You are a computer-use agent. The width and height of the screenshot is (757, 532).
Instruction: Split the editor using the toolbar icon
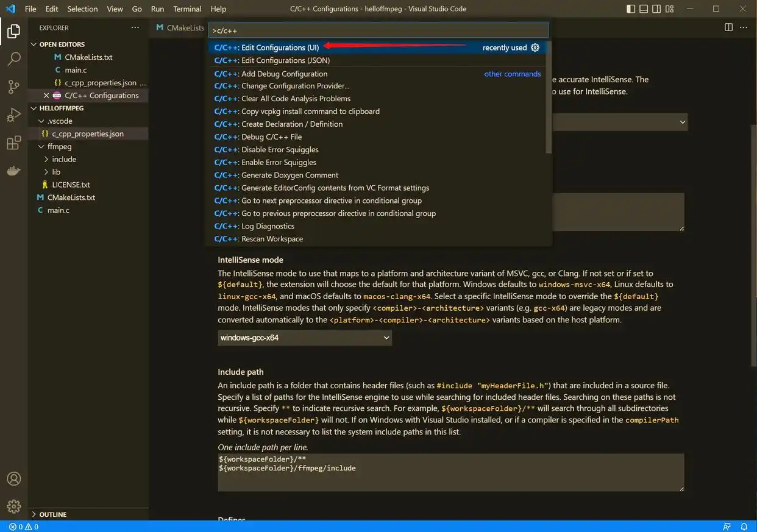[x=728, y=27]
